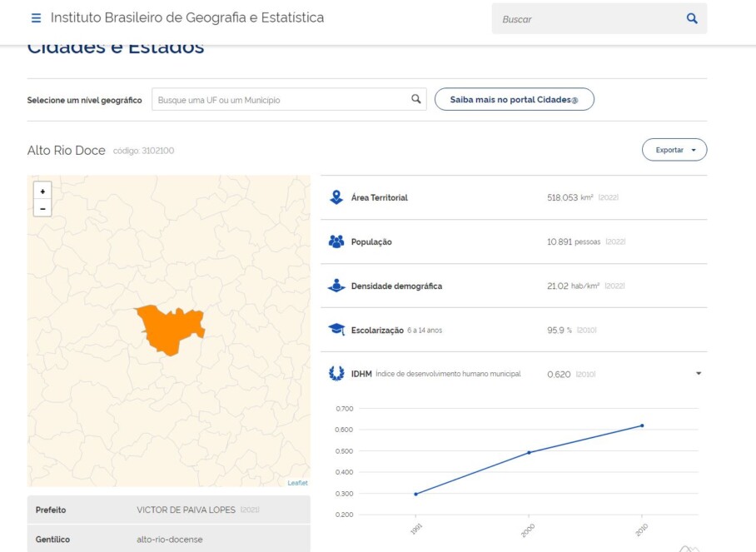Viewport: 756px width, 552px height.
Task: Select the orange Alto Rio Doce map region
Action: tap(169, 330)
